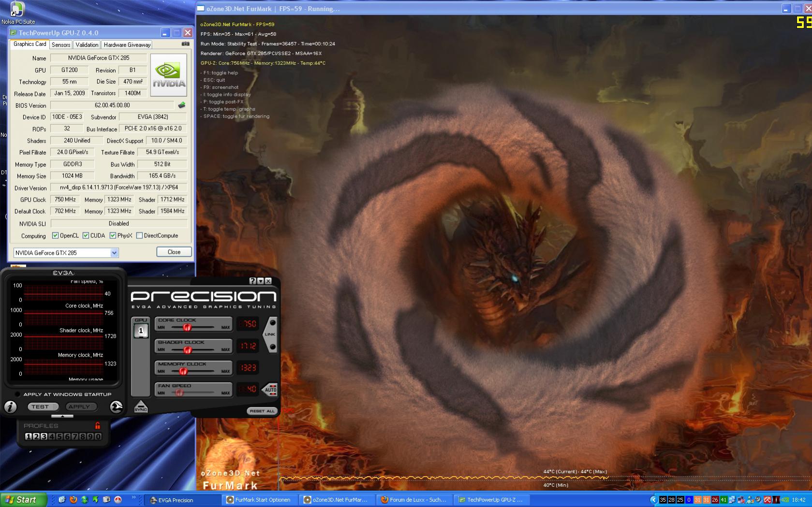Screen dimensions: 812x507
Task: Switch to TechPowerUp GPU-Z taskbar item
Action: point(492,500)
